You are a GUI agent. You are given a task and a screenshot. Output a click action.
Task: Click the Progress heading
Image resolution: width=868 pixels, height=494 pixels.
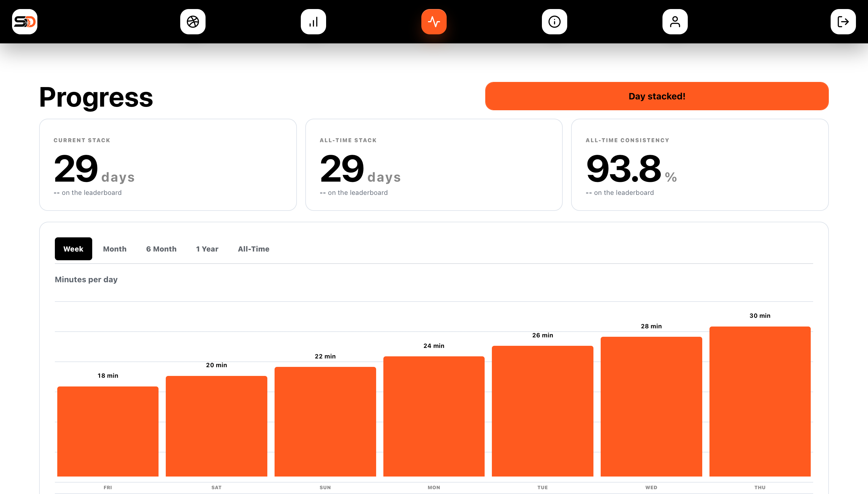[96, 97]
